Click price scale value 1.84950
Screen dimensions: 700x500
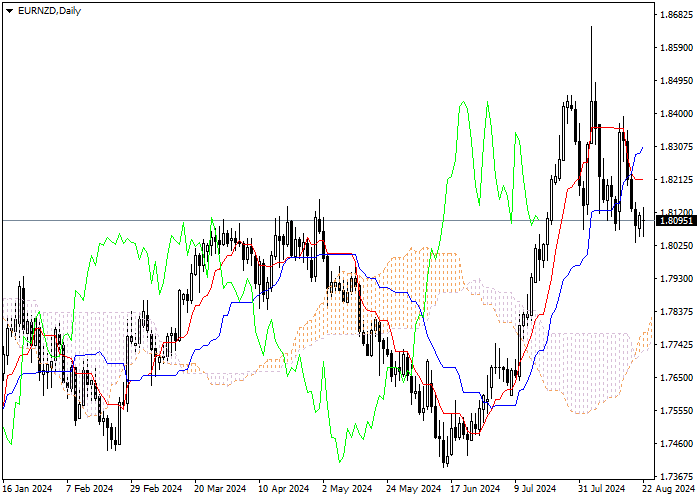tap(677, 80)
